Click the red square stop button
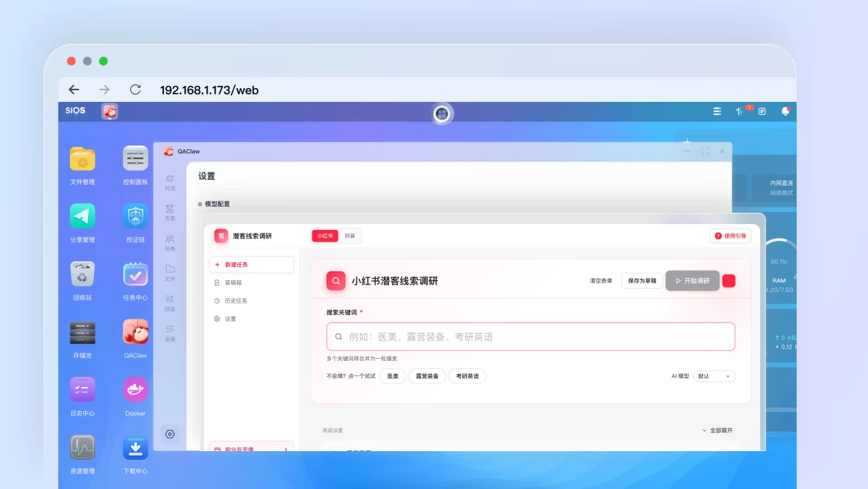Image resolution: width=868 pixels, height=489 pixels. click(729, 281)
